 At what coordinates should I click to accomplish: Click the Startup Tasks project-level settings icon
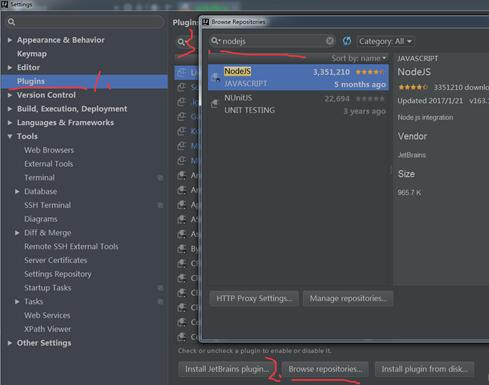[x=160, y=288]
